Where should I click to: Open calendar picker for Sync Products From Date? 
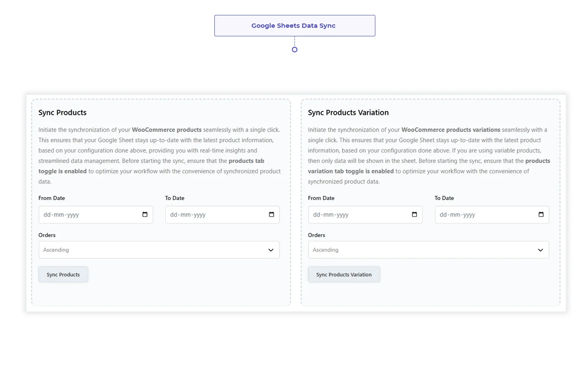click(x=145, y=215)
